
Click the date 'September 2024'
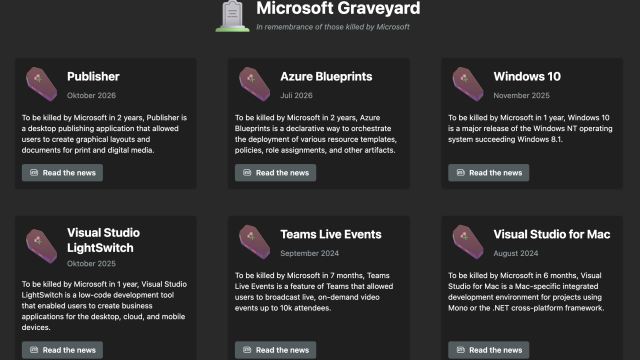tap(309, 253)
